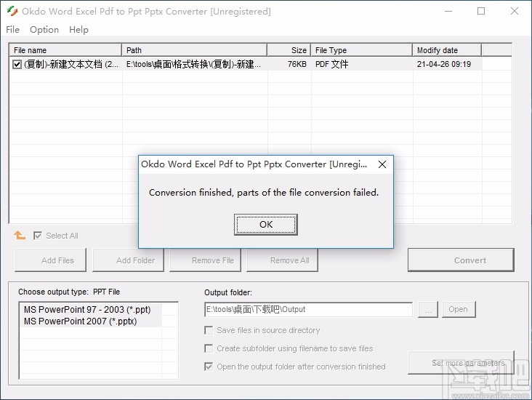Viewport: 532px width, 400px height.
Task: Click OK in the conversion dialog
Action: click(x=266, y=225)
